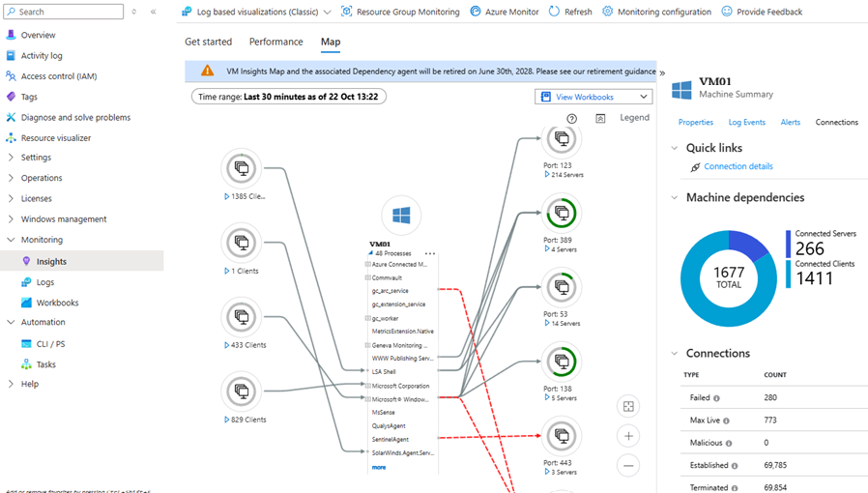868x493 pixels.
Task: Open Monitoring configuration
Action: coord(656,12)
